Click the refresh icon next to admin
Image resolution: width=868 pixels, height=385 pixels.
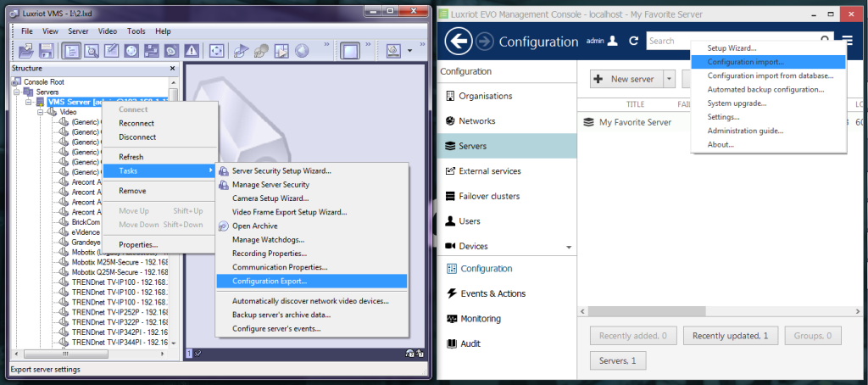634,41
